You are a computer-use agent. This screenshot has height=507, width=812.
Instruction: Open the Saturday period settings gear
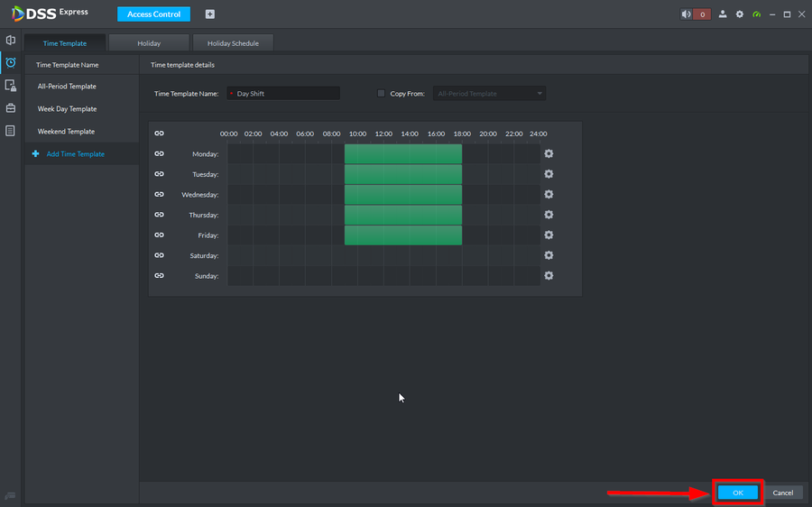click(549, 255)
